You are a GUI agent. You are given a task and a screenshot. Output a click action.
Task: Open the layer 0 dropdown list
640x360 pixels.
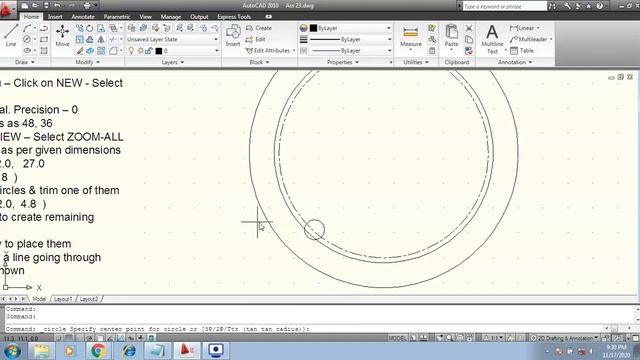pos(216,51)
